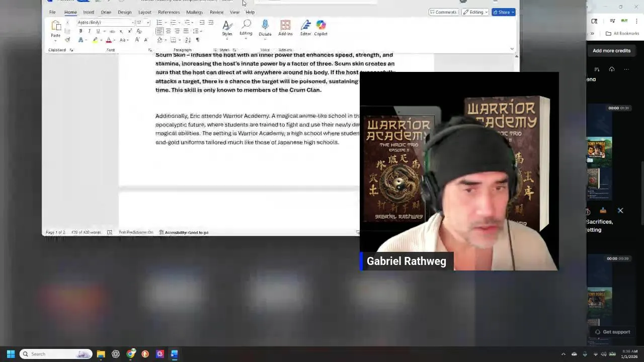Click the shading paint bucket icon

coord(159,40)
